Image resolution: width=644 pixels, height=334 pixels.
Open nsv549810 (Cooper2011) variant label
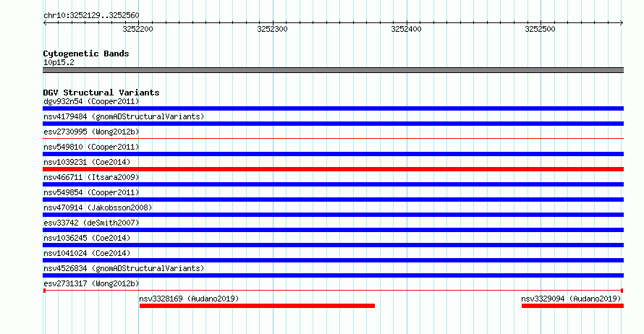(x=91, y=147)
